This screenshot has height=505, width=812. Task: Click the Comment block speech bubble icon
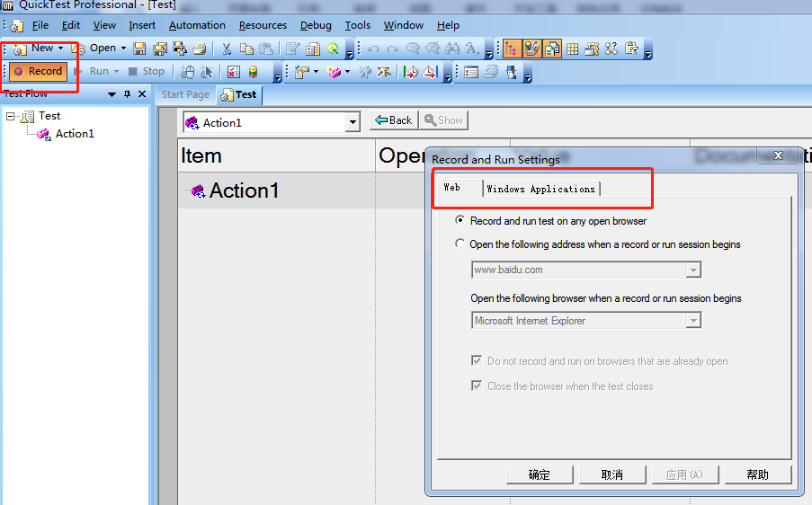click(x=413, y=49)
